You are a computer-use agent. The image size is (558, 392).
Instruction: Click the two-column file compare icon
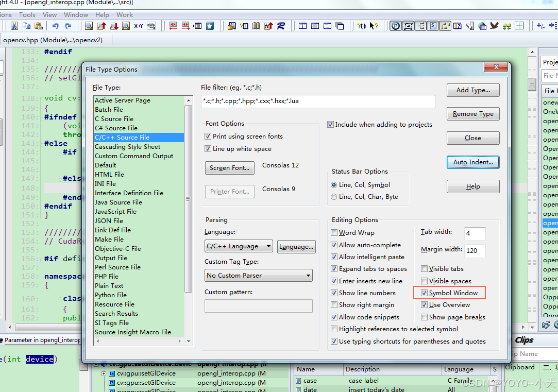tap(519, 26)
